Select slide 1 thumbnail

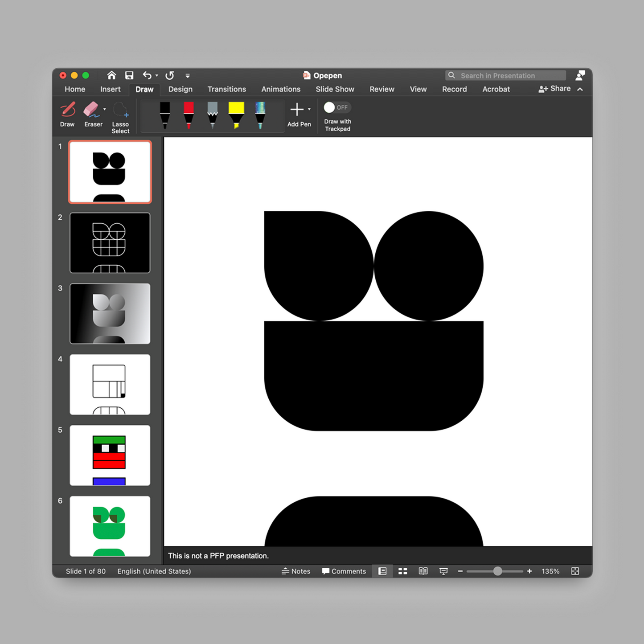[x=110, y=172]
